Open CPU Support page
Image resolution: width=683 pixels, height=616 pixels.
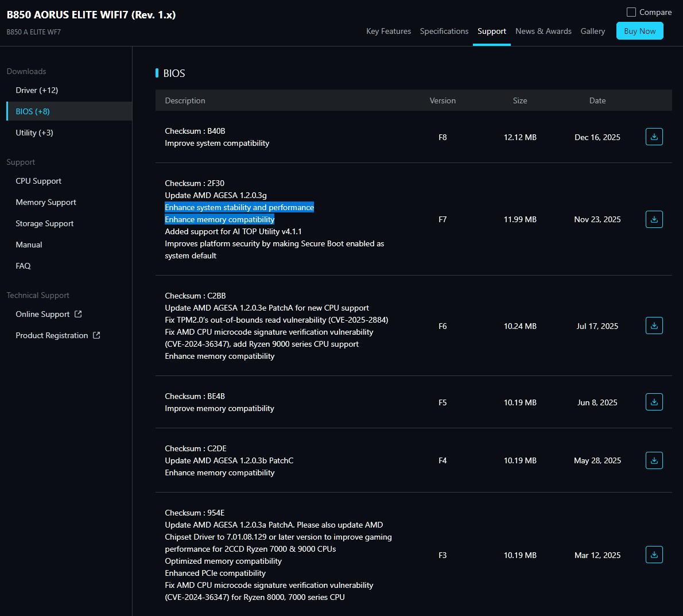coord(38,181)
